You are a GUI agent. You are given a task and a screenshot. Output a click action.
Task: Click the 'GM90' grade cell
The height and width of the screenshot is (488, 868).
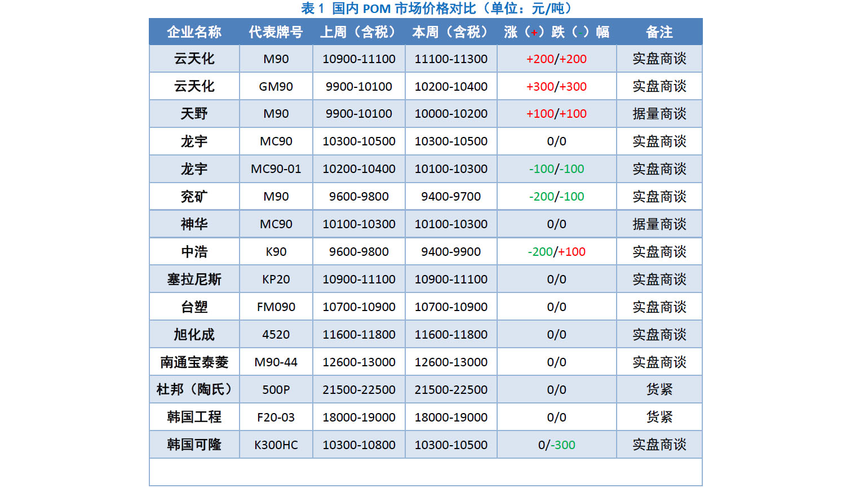[x=276, y=86]
